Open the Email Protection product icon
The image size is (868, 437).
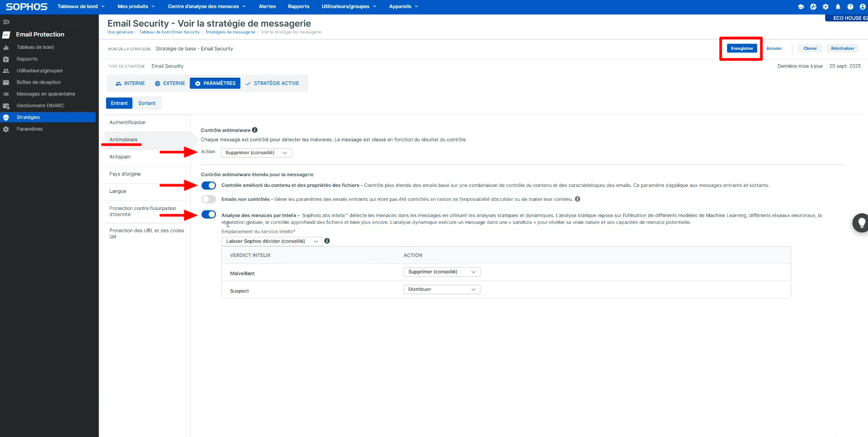pyautogui.click(x=6, y=35)
